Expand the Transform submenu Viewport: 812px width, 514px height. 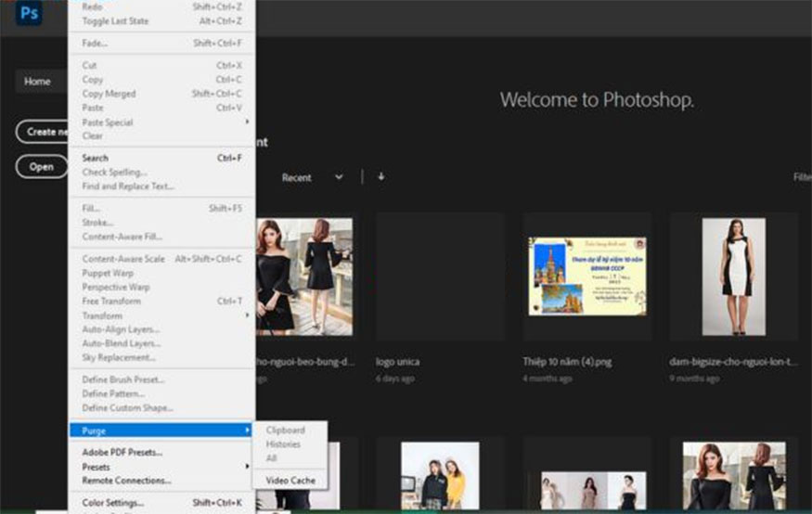(x=102, y=315)
